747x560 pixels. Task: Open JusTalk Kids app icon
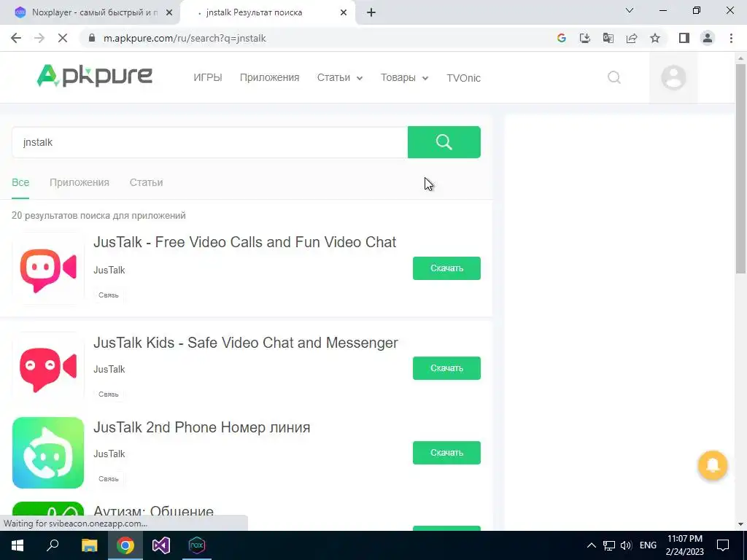tap(48, 368)
